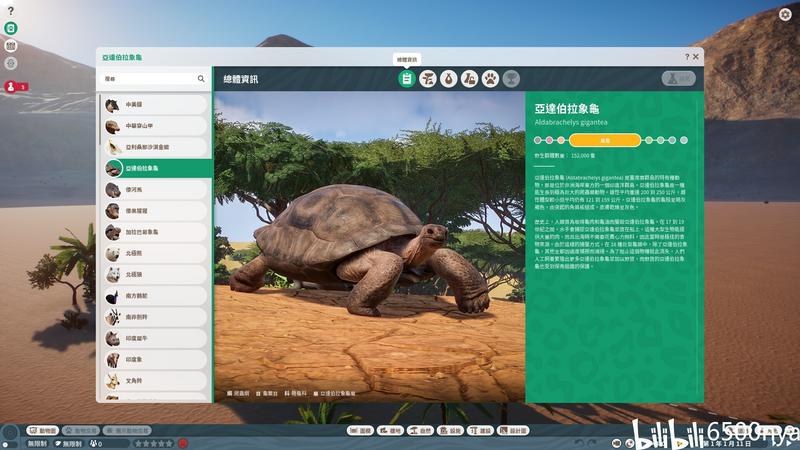Click the first grey conservation status dot
Image resolution: width=800 pixels, height=450 pixels.
tap(538, 140)
